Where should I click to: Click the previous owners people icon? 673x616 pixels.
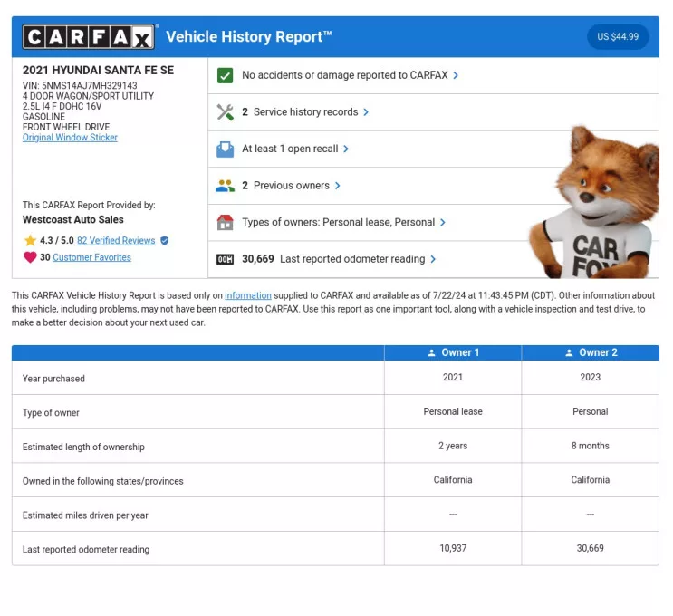coord(226,186)
